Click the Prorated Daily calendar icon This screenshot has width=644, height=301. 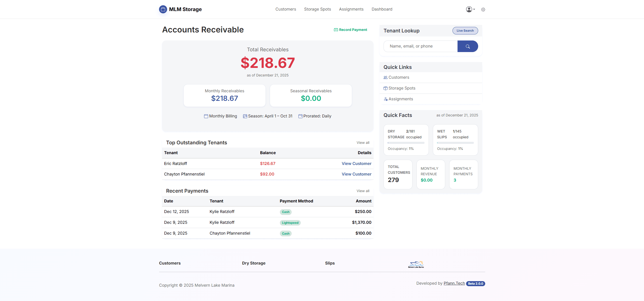coord(300,116)
